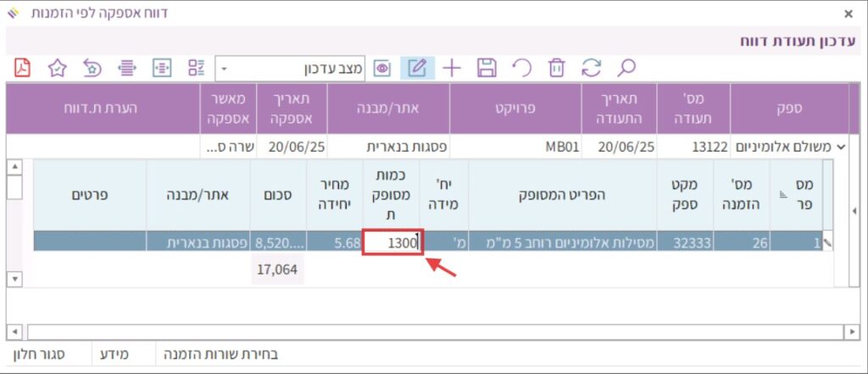This screenshot has height=374, width=868.
Task: Add a new record with plus icon
Action: coord(452,68)
